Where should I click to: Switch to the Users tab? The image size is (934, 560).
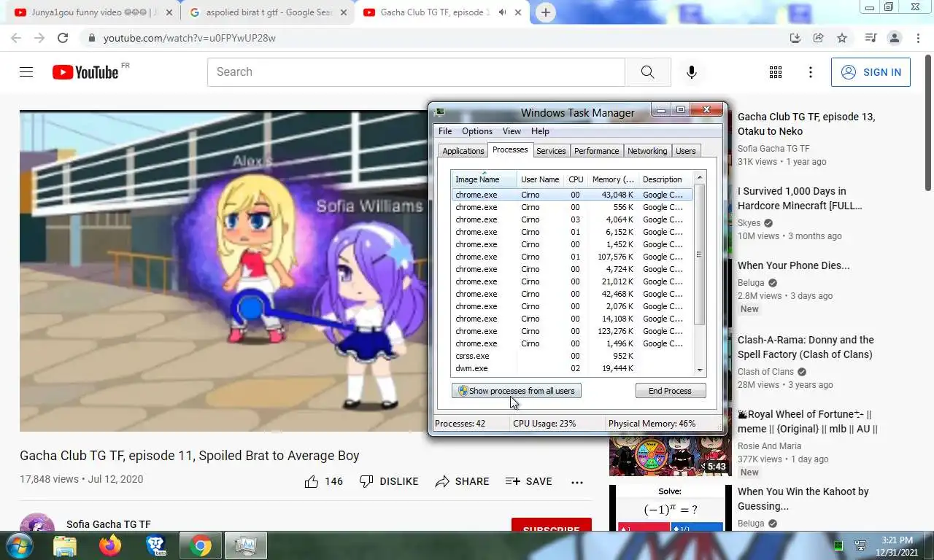coord(685,151)
